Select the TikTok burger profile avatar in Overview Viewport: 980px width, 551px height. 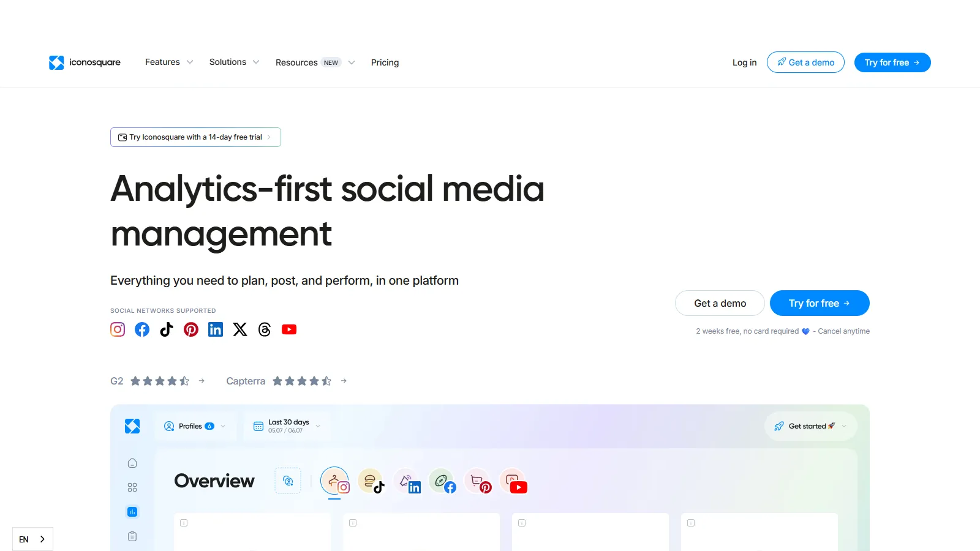tap(372, 481)
